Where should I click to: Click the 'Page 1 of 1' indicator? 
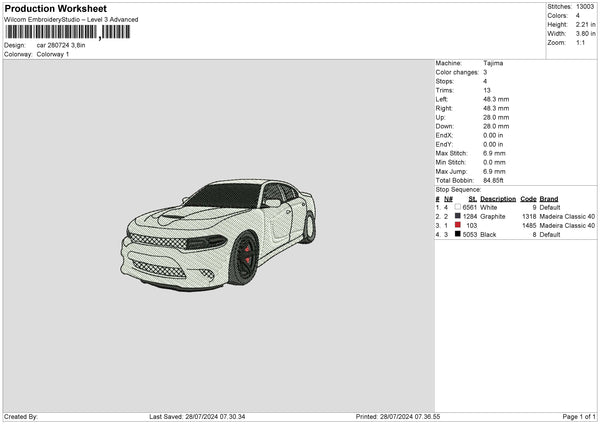(x=579, y=417)
